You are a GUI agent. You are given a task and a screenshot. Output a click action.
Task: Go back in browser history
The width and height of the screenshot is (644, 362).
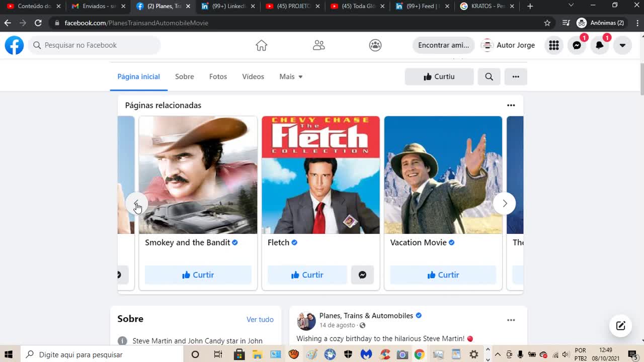point(8,23)
